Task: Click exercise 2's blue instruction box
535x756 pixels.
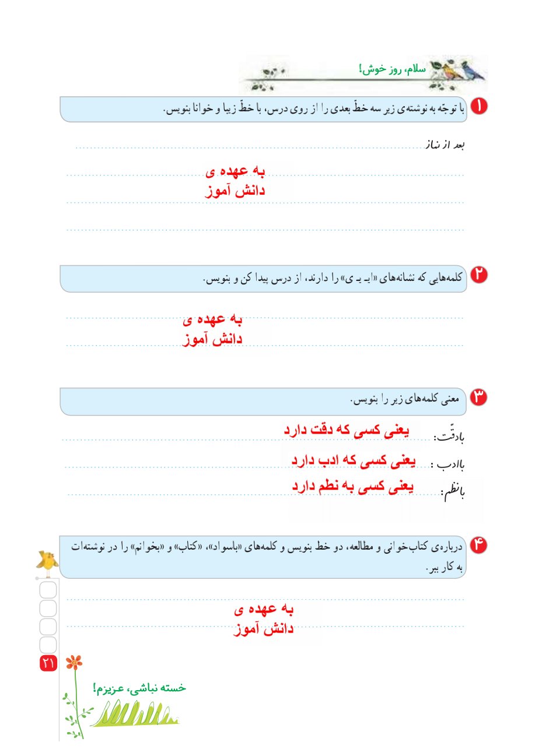Action: click(x=263, y=279)
